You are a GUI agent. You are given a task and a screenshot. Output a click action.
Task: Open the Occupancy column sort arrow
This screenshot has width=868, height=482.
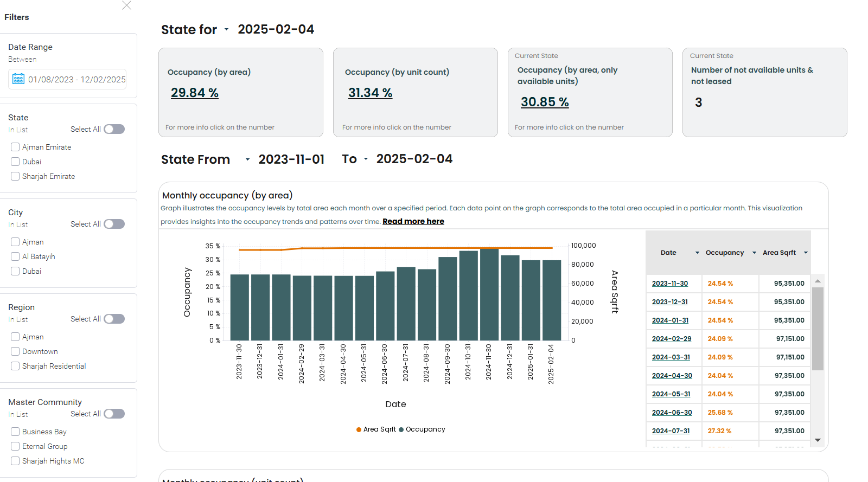tap(754, 253)
